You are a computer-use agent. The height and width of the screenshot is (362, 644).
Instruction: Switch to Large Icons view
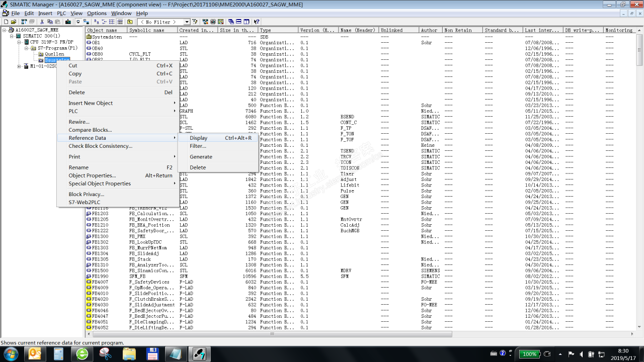96,22
